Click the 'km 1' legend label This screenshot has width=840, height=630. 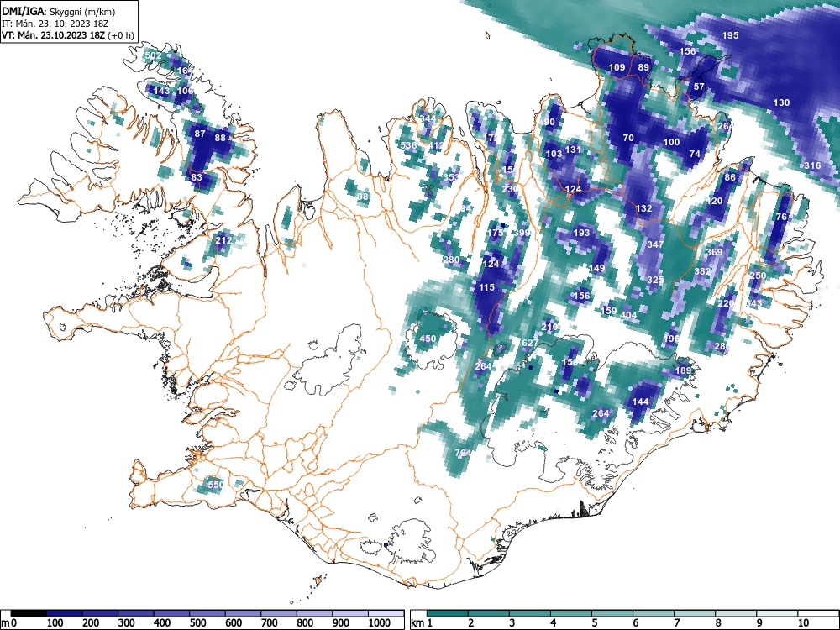[422, 623]
